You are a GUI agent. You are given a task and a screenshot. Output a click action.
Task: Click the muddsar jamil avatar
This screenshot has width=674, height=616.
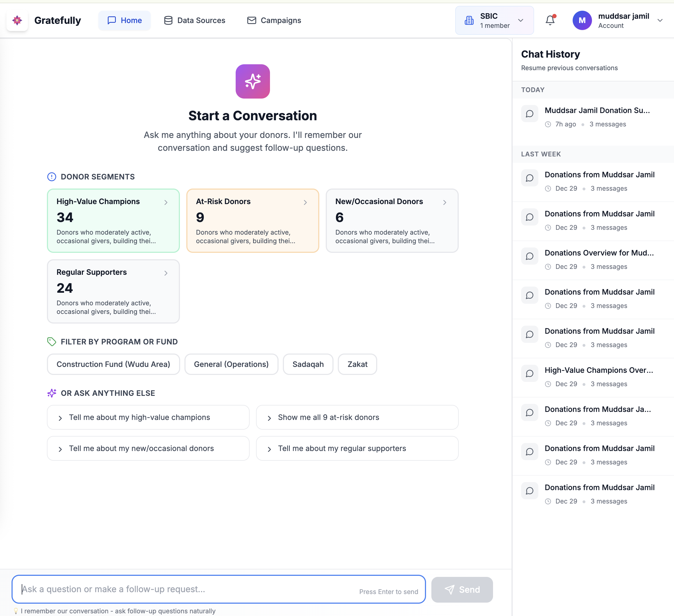coord(582,20)
